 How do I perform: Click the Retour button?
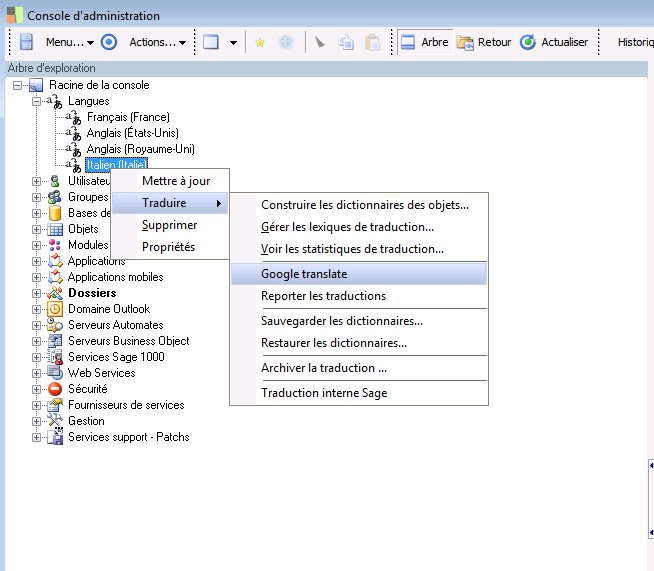[484, 42]
